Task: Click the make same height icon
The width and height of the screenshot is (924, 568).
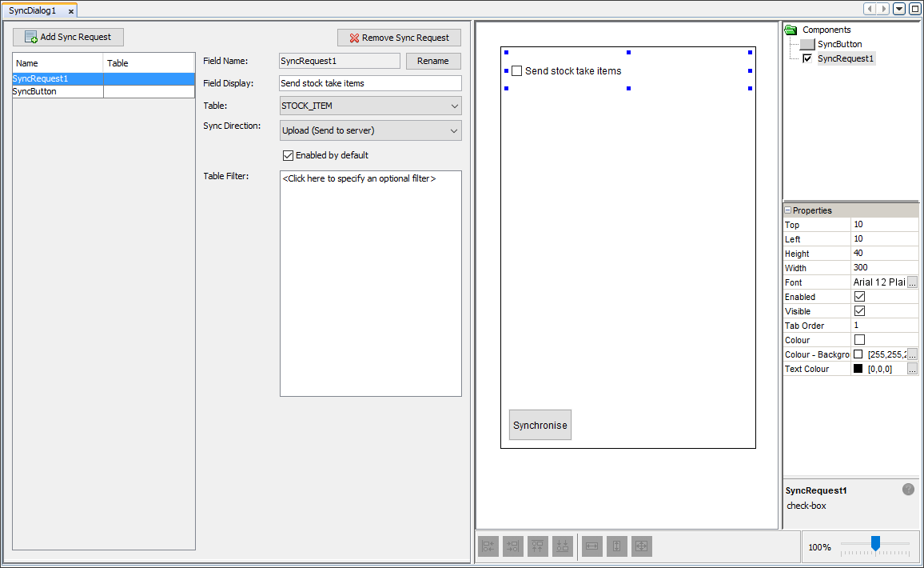Action: 616,546
